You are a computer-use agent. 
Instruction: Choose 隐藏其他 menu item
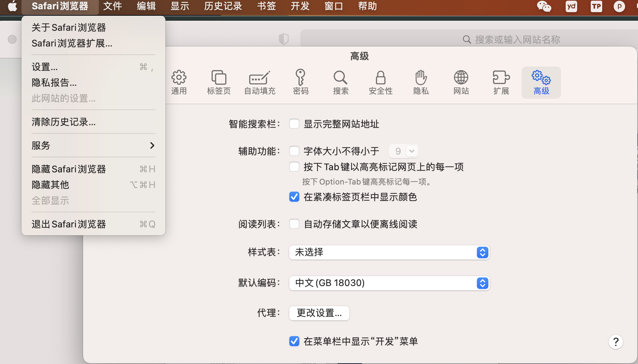[93, 185]
